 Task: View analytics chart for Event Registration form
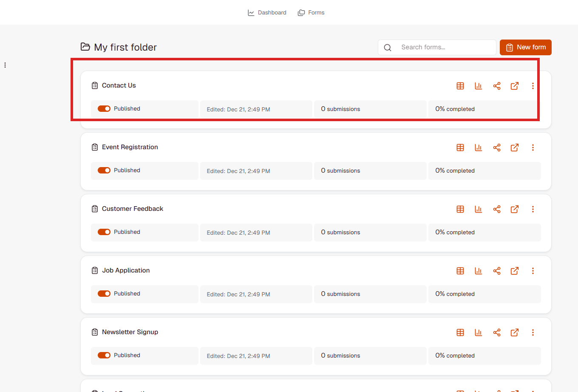coord(479,148)
